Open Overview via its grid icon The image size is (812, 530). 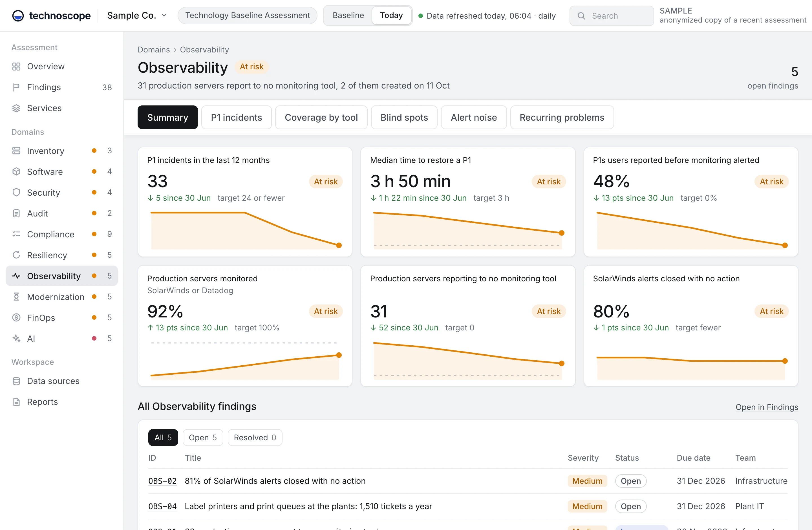(16, 67)
